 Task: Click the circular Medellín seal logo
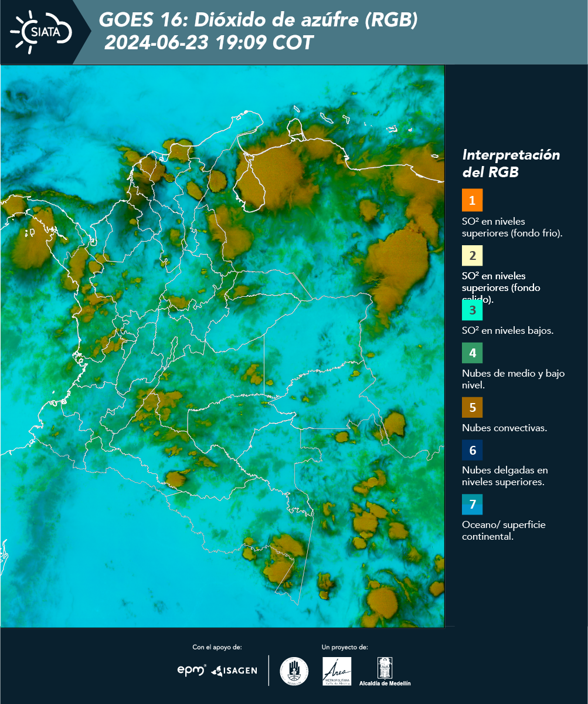point(294,671)
